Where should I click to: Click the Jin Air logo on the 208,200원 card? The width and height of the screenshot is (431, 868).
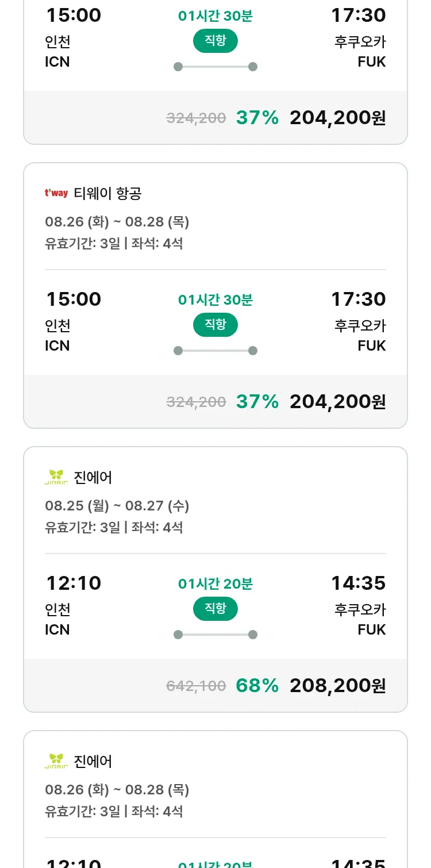(x=56, y=477)
